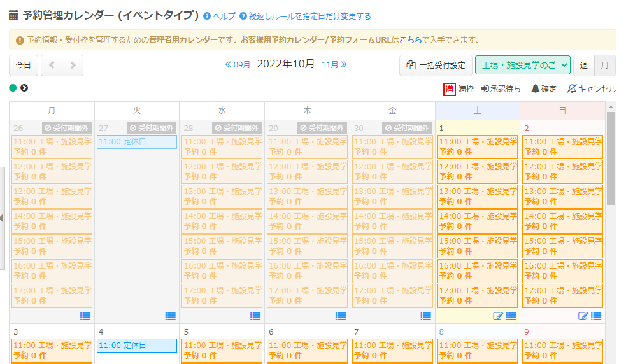
Task: Click the previous period arrow button
Action: point(52,65)
